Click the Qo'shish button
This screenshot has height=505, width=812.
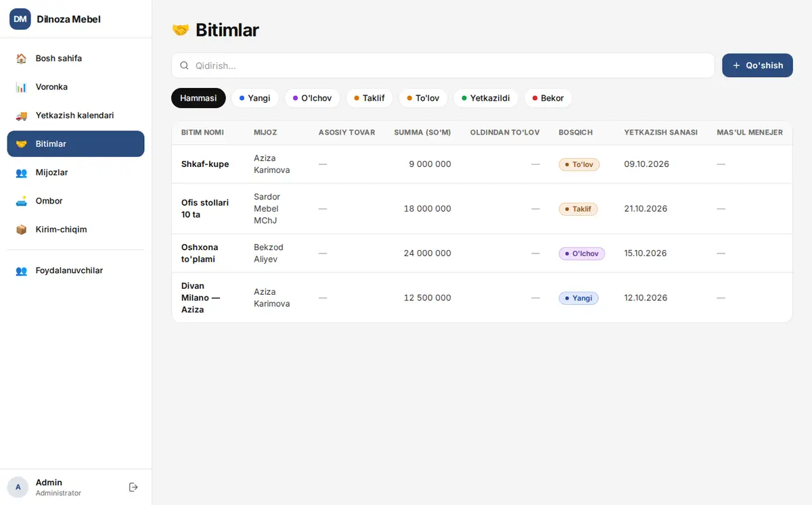pos(757,66)
